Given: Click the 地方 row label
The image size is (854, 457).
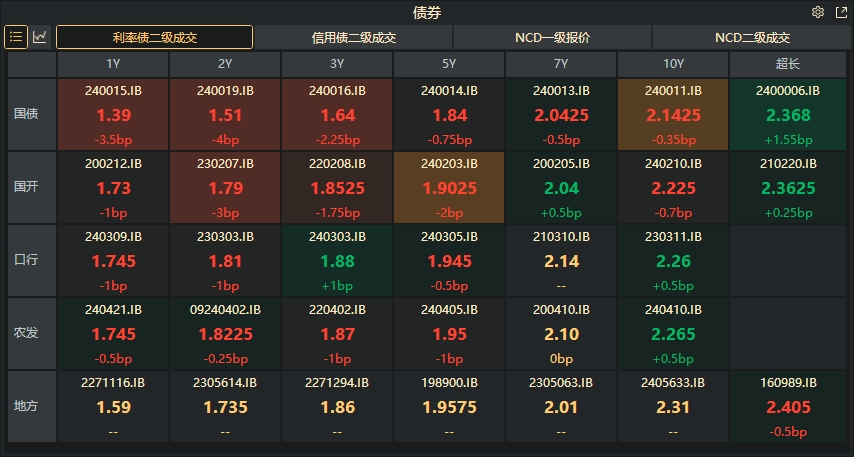Looking at the screenshot, I should [x=26, y=406].
